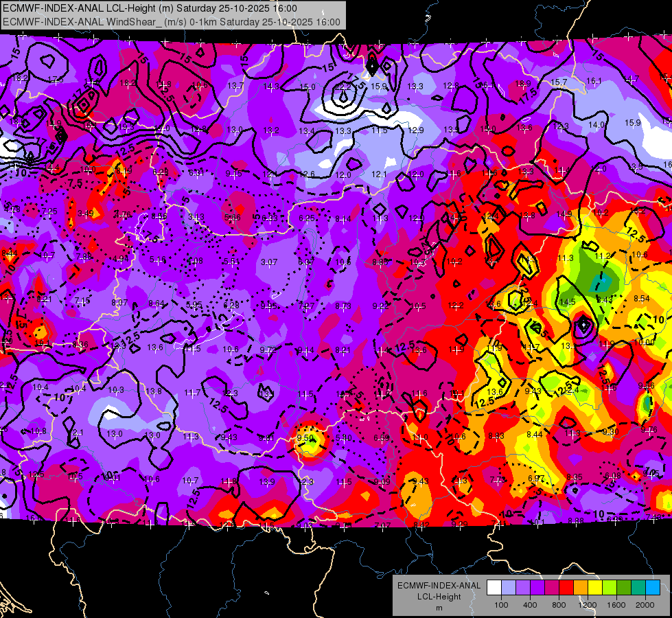
Task: Click the 9.95 grid value
Action: click(x=268, y=306)
